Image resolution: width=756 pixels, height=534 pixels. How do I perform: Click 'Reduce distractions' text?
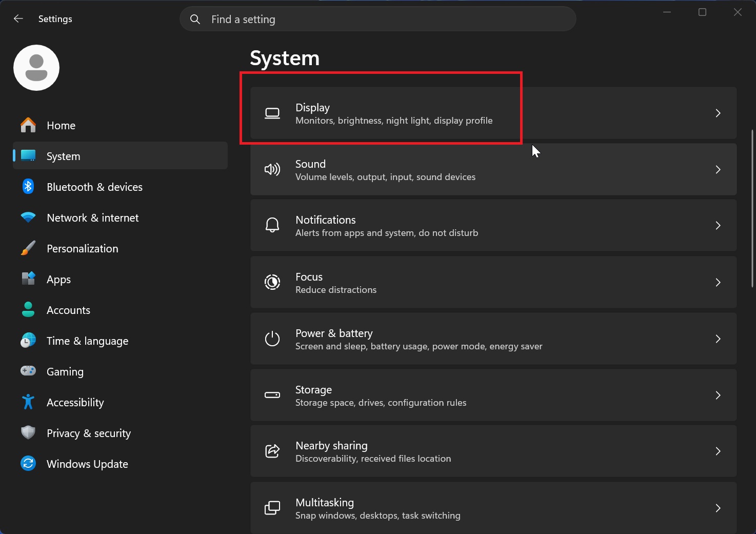336,290
